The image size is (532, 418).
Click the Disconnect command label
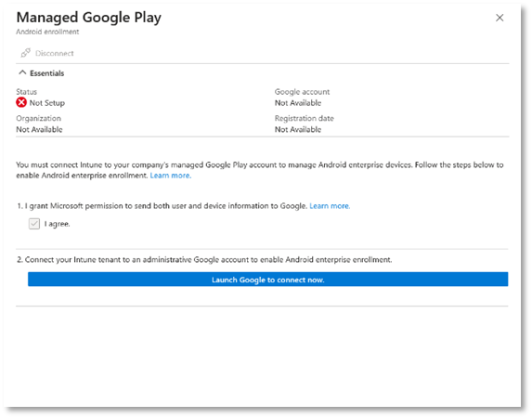pyautogui.click(x=54, y=53)
